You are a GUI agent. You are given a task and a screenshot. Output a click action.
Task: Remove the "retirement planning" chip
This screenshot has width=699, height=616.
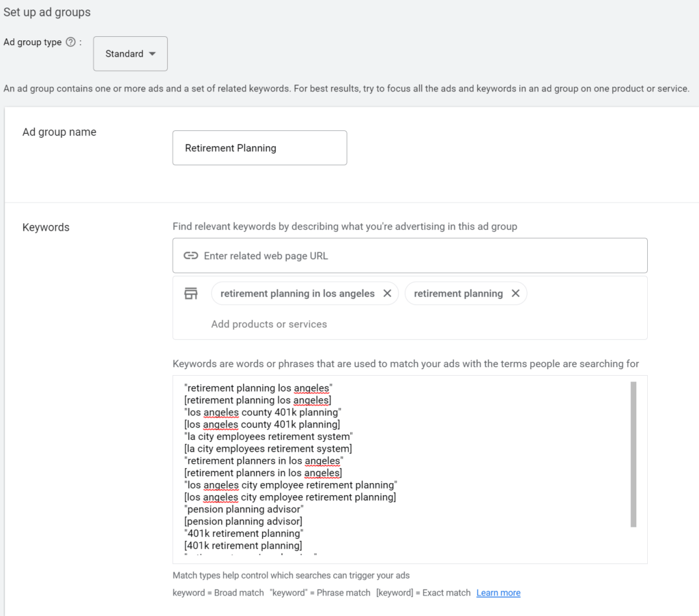pos(515,293)
